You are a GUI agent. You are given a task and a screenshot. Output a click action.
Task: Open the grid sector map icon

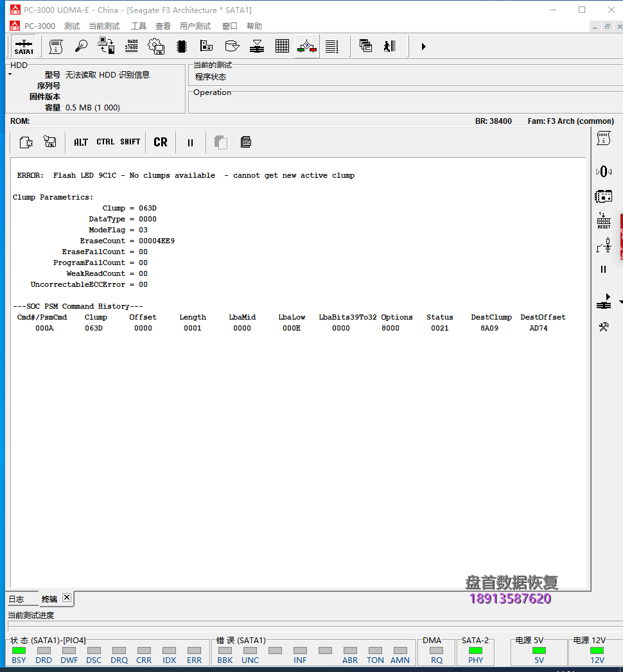(x=282, y=46)
